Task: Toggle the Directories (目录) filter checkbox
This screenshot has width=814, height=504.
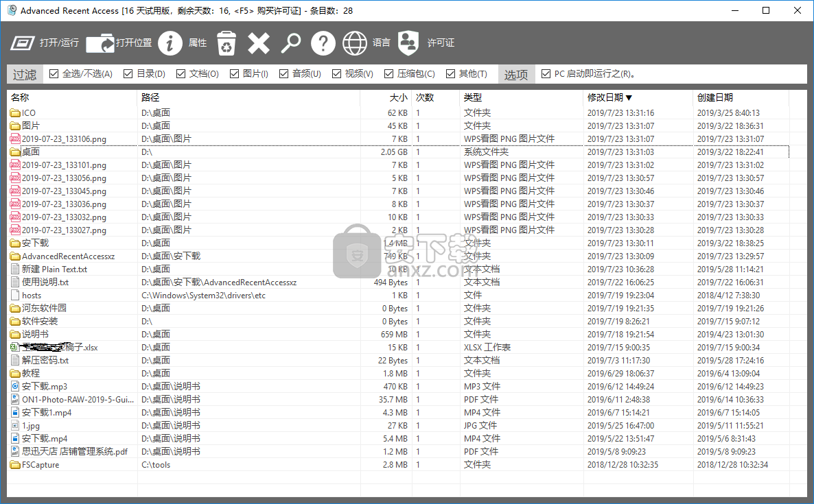Action: click(128, 73)
